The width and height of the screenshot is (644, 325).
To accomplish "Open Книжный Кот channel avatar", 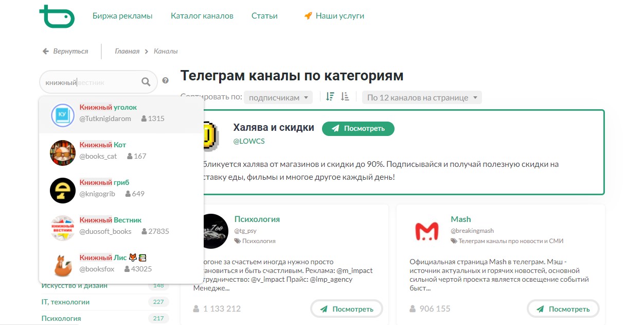I will tap(63, 152).
